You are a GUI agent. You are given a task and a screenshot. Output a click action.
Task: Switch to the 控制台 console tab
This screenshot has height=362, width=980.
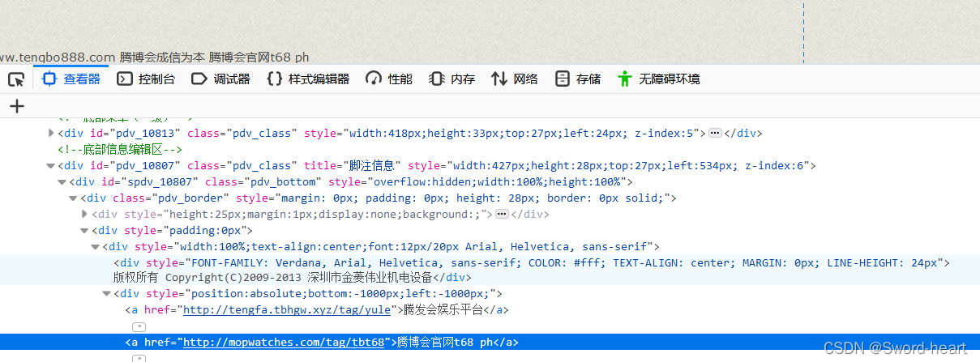click(x=146, y=79)
